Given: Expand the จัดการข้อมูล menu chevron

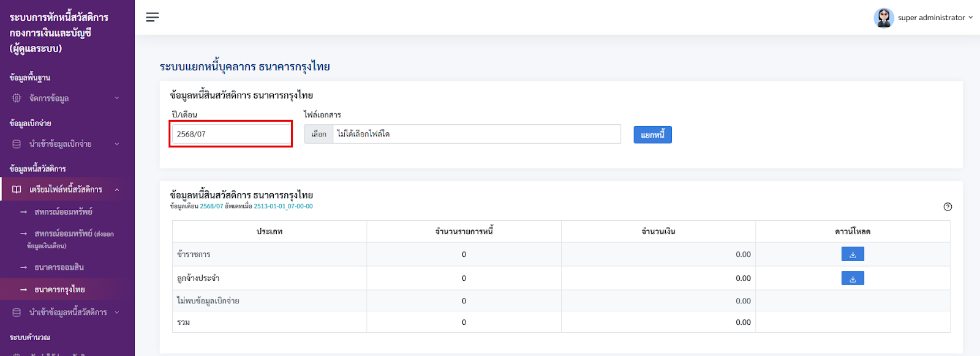Looking at the screenshot, I should pyautogui.click(x=117, y=98).
